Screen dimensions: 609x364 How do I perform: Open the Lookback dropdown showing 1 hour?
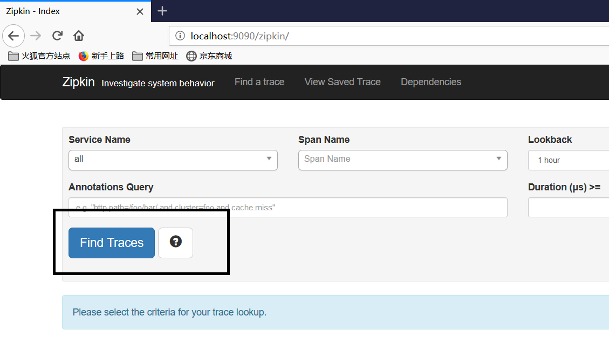[x=569, y=160]
